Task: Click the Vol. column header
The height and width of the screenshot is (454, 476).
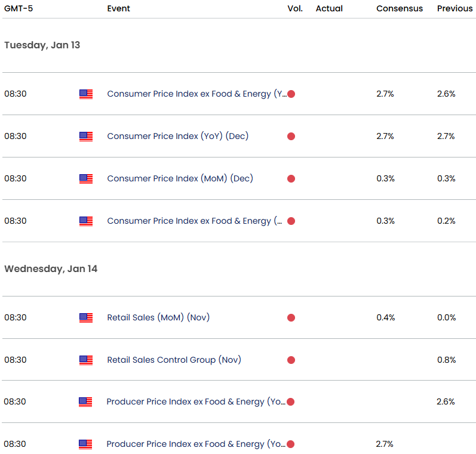Action: tap(295, 8)
